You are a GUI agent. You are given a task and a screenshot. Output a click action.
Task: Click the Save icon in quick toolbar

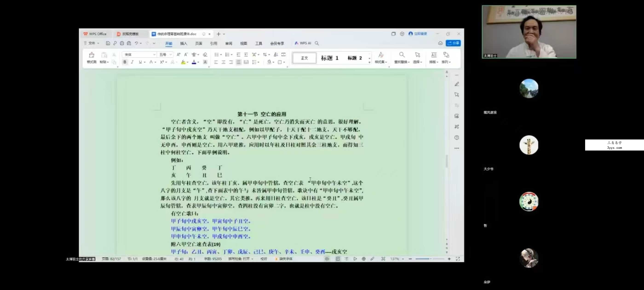pyautogui.click(x=108, y=43)
